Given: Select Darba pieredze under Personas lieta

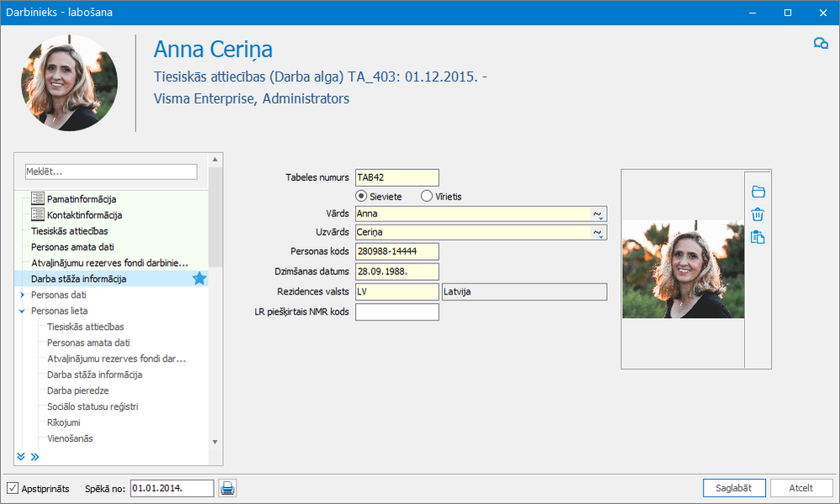Looking at the screenshot, I should pyautogui.click(x=77, y=390).
